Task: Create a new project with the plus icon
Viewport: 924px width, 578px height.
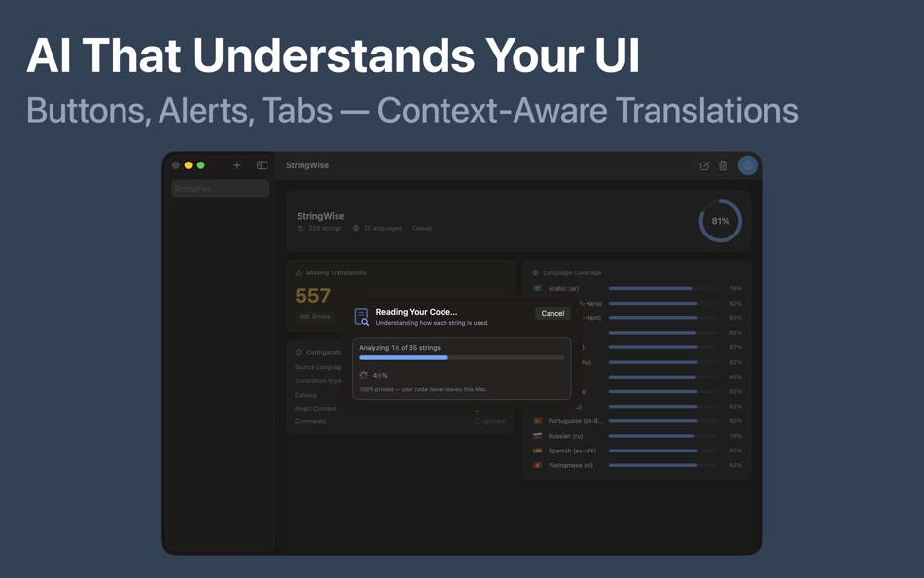Action: [236, 164]
